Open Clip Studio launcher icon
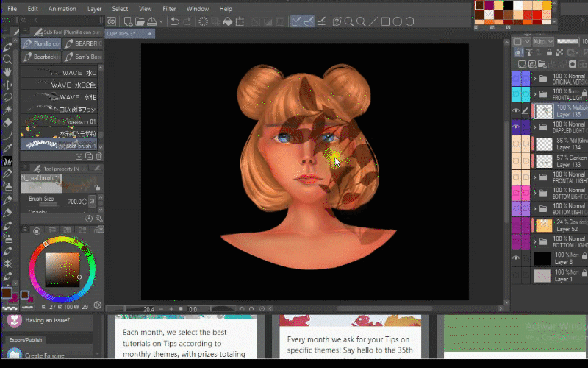The height and width of the screenshot is (368, 588). point(111,21)
